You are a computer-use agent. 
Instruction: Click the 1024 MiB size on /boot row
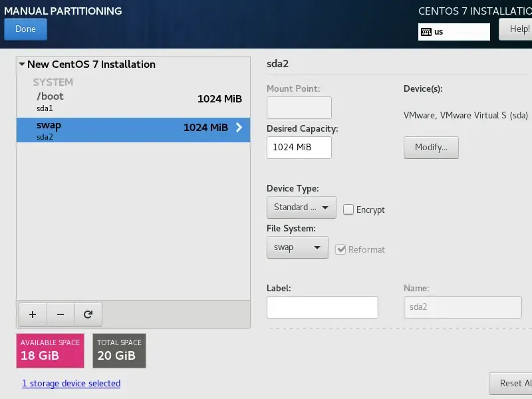219,98
